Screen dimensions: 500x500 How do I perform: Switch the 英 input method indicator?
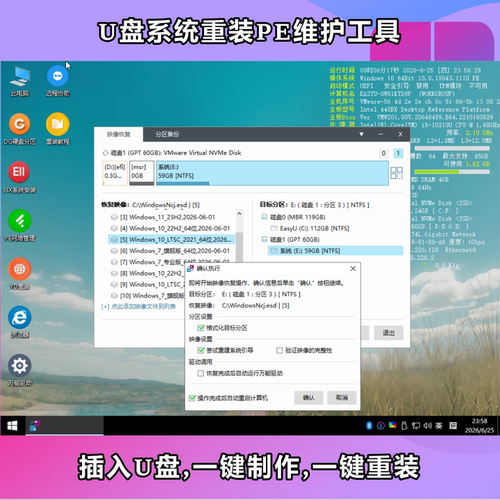point(439,426)
